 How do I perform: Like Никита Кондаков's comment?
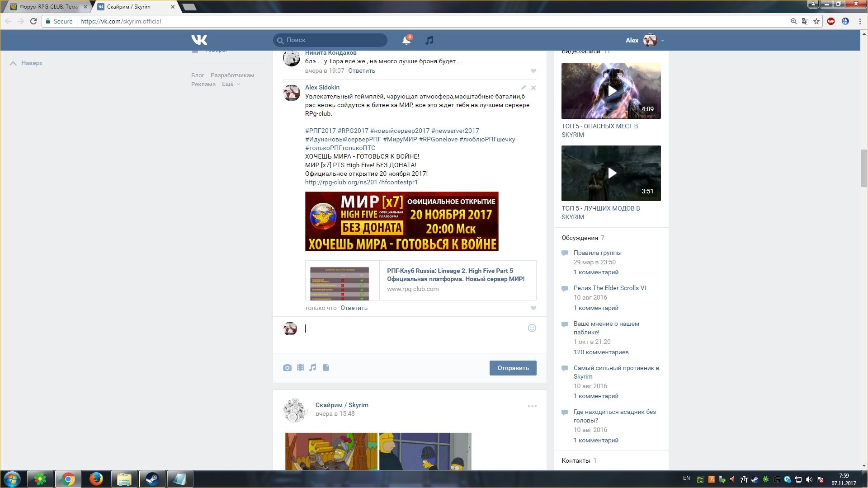click(x=533, y=71)
